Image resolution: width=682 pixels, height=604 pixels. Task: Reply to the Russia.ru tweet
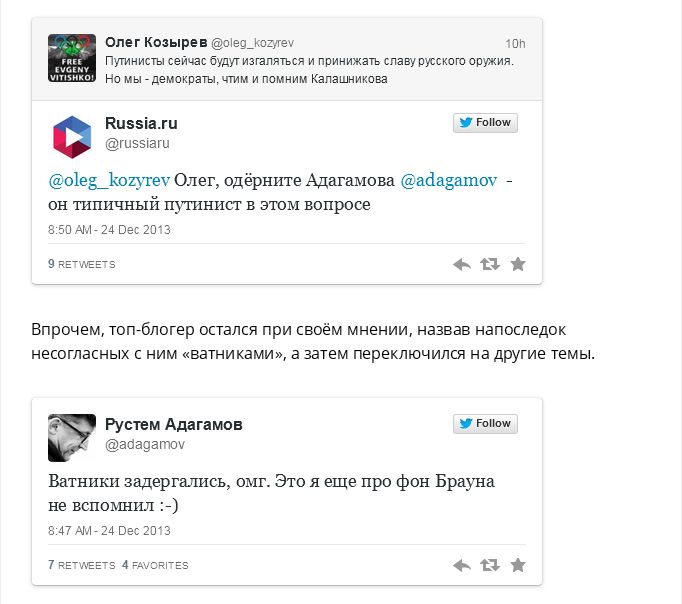click(461, 264)
